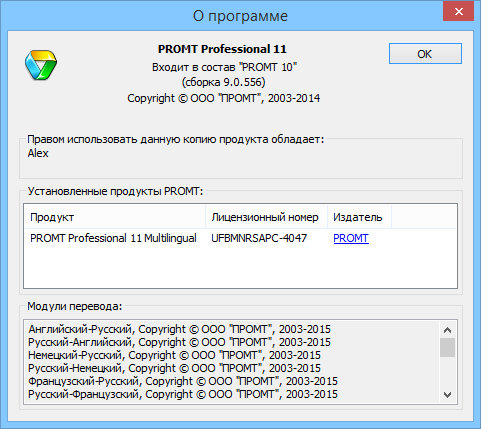The image size is (481, 429).
Task: Click the Входит в состав PROMT 10 text
Action: 224,67
